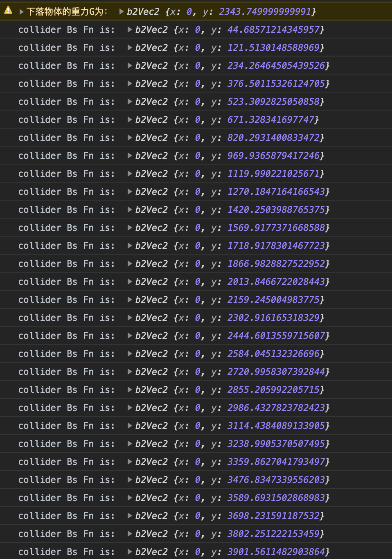Unfold b2Vec2 where y is 1270.1847164166543
The image size is (392, 559).
[x=130, y=192]
